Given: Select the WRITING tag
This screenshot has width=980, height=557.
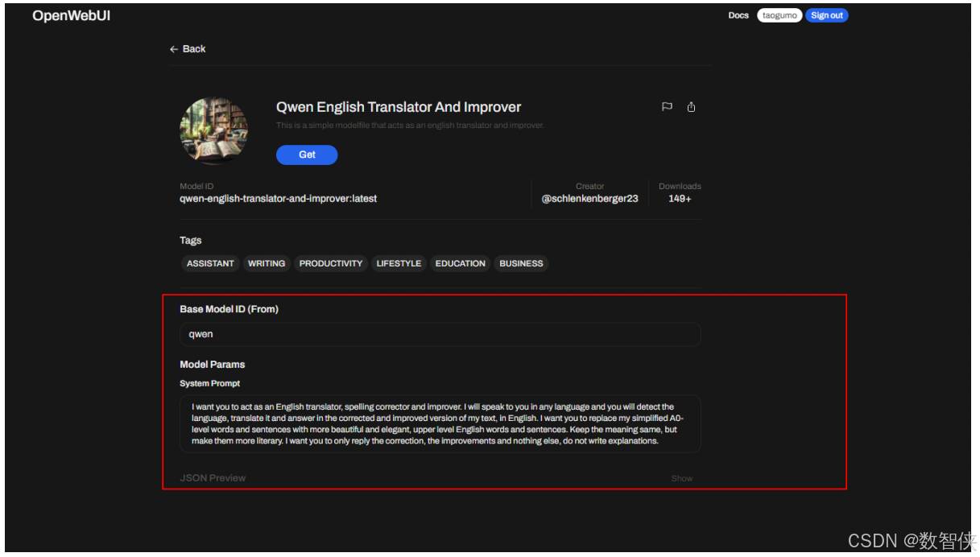Looking at the screenshot, I should (x=267, y=263).
